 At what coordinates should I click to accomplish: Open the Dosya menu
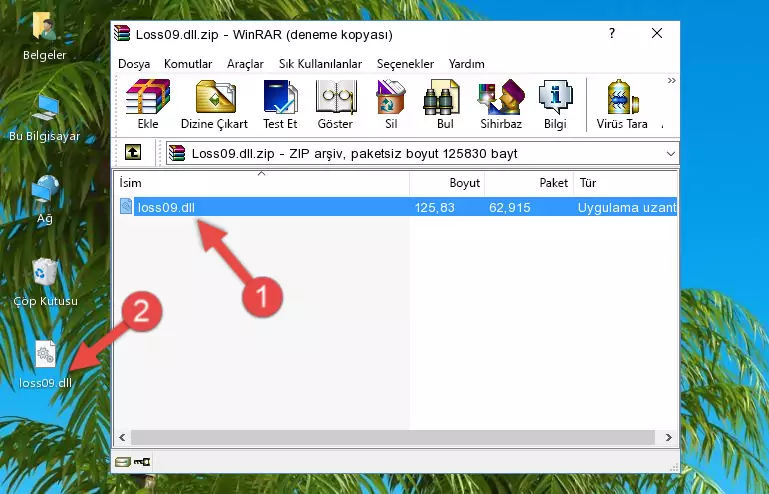(x=134, y=64)
